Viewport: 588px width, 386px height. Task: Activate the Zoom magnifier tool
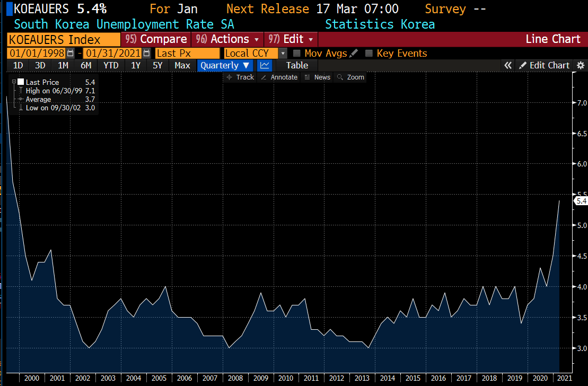[350, 77]
